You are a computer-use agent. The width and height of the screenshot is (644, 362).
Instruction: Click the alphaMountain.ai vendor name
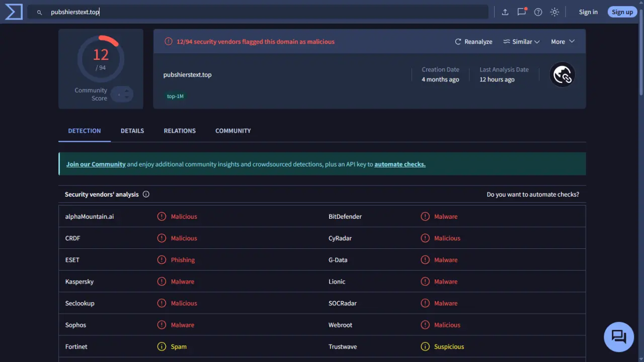pos(90,216)
